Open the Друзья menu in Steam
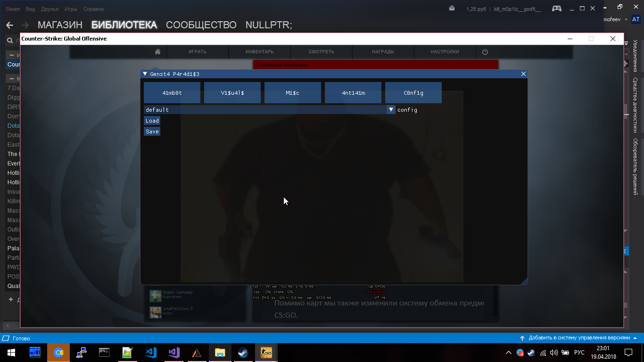Screen dimensions: 644x362 [x=50, y=9]
